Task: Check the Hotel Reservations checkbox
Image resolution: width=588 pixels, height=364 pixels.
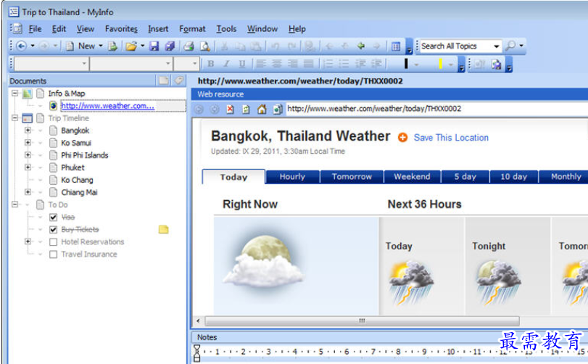Action: click(53, 242)
